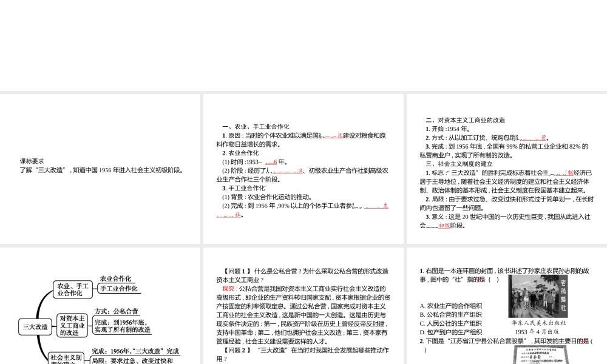The width and height of the screenshot is (607, 364).
Task: Click the line "(1) 时间:1953–"
Action: pos(255,162)
